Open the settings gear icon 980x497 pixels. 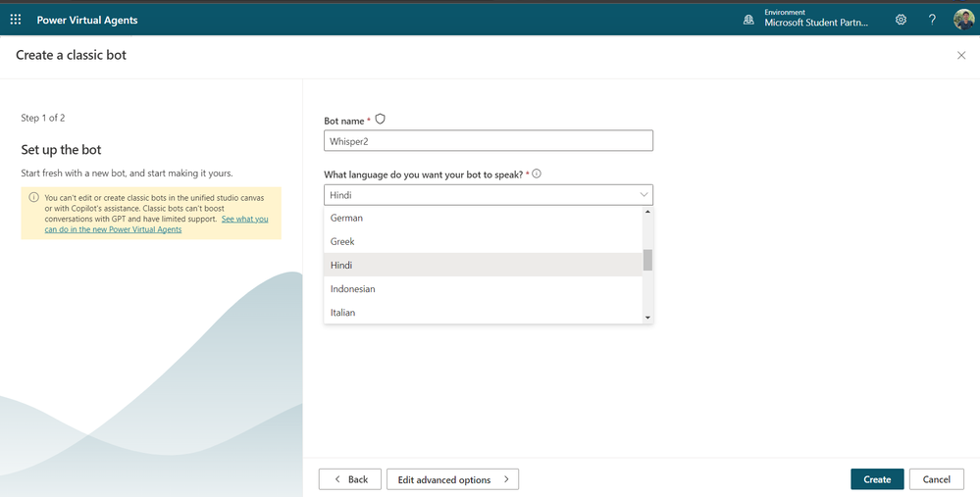pyautogui.click(x=901, y=20)
